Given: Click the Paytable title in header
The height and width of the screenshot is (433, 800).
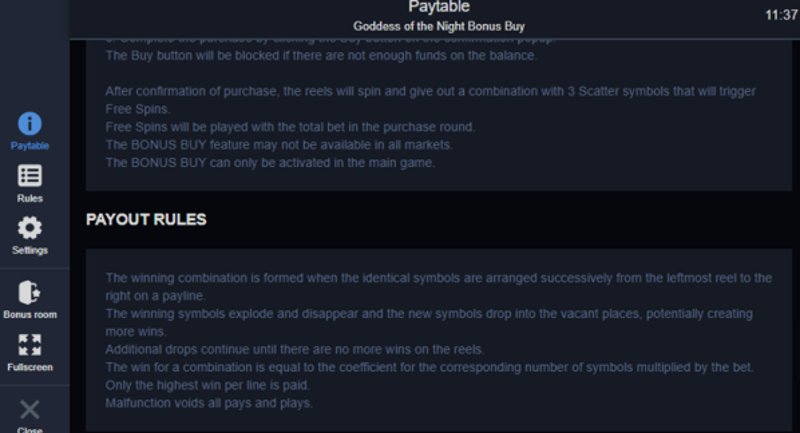Looking at the screenshot, I should (x=439, y=7).
